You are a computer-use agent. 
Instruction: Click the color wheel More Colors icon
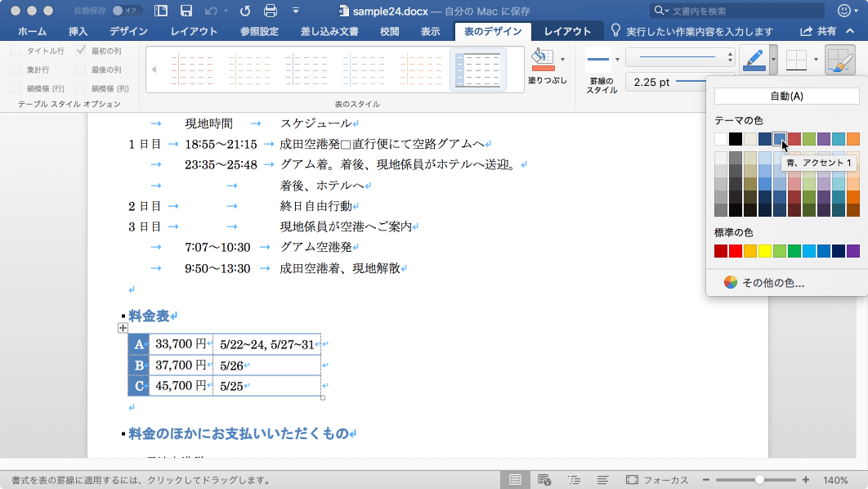click(x=731, y=282)
